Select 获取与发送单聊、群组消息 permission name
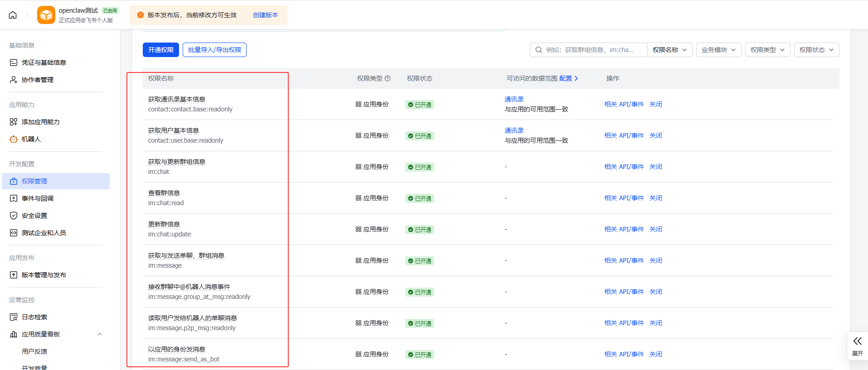 point(186,255)
